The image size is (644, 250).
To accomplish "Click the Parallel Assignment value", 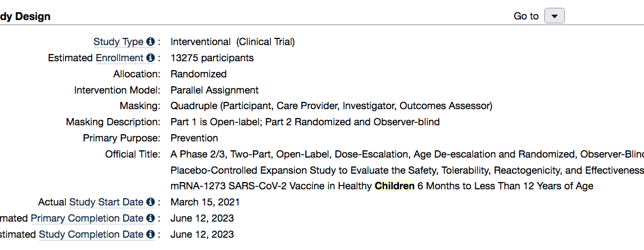I will pyautogui.click(x=214, y=90).
